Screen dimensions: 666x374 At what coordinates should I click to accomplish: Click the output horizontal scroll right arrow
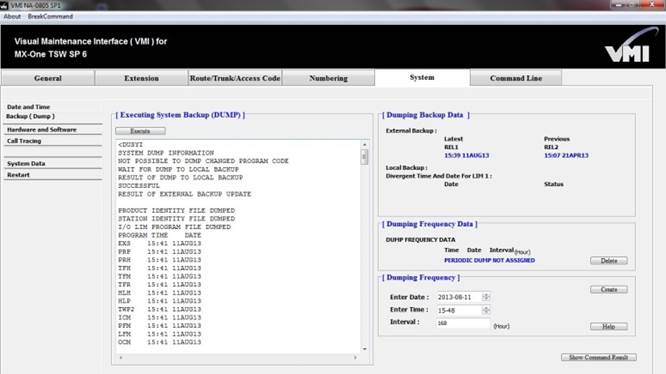point(356,358)
